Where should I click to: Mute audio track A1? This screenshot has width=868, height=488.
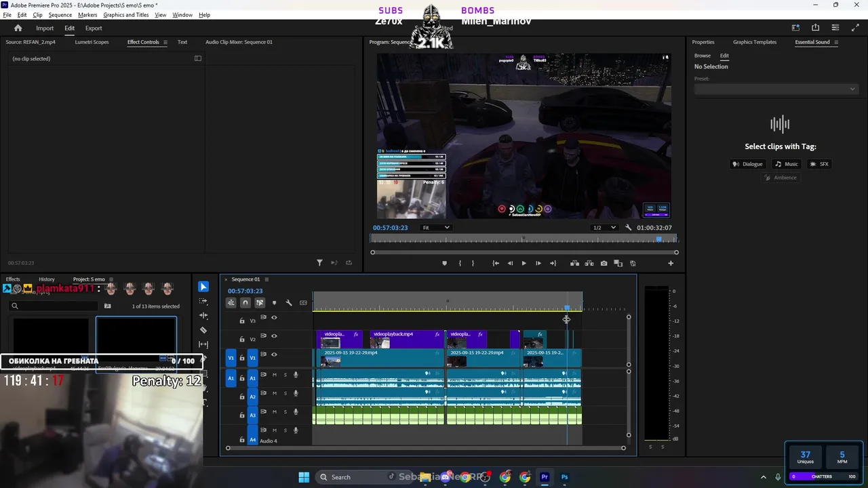[275, 375]
